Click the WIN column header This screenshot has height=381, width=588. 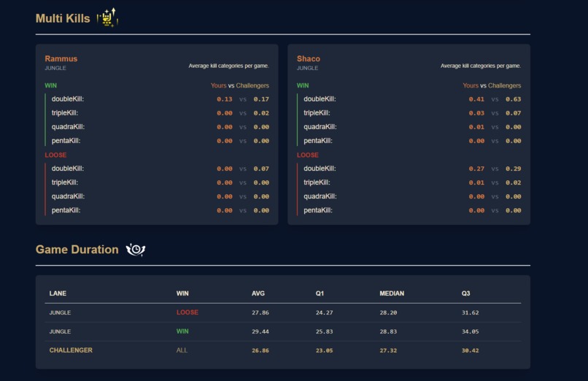(x=182, y=293)
